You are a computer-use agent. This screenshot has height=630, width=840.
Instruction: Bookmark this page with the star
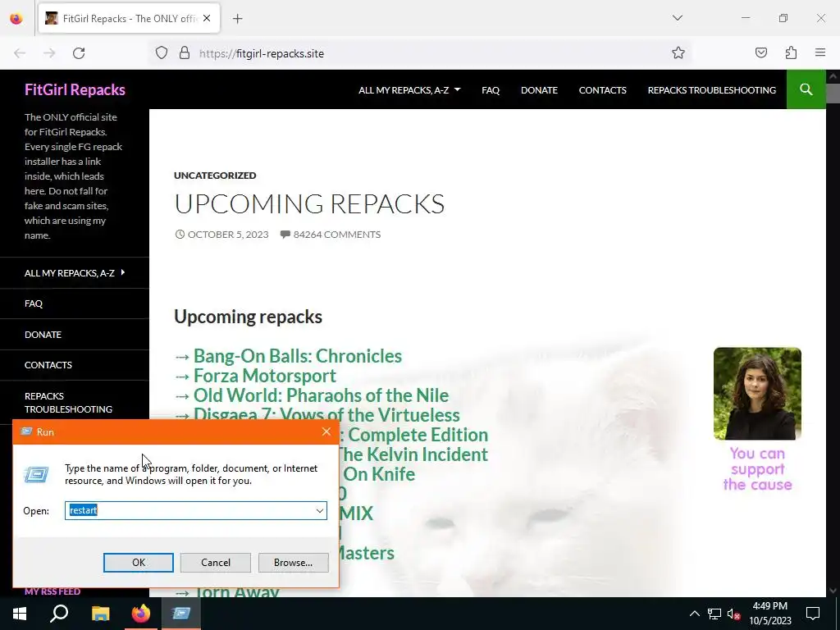coord(678,52)
